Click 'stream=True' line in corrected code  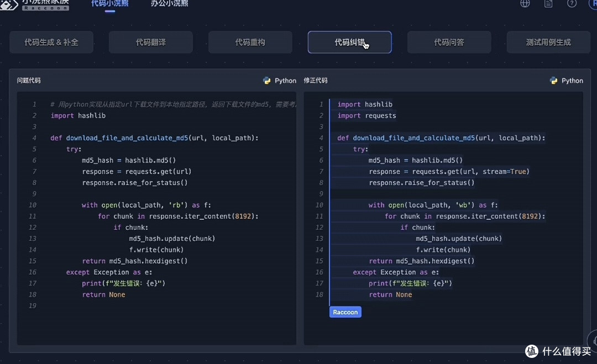[x=449, y=172]
